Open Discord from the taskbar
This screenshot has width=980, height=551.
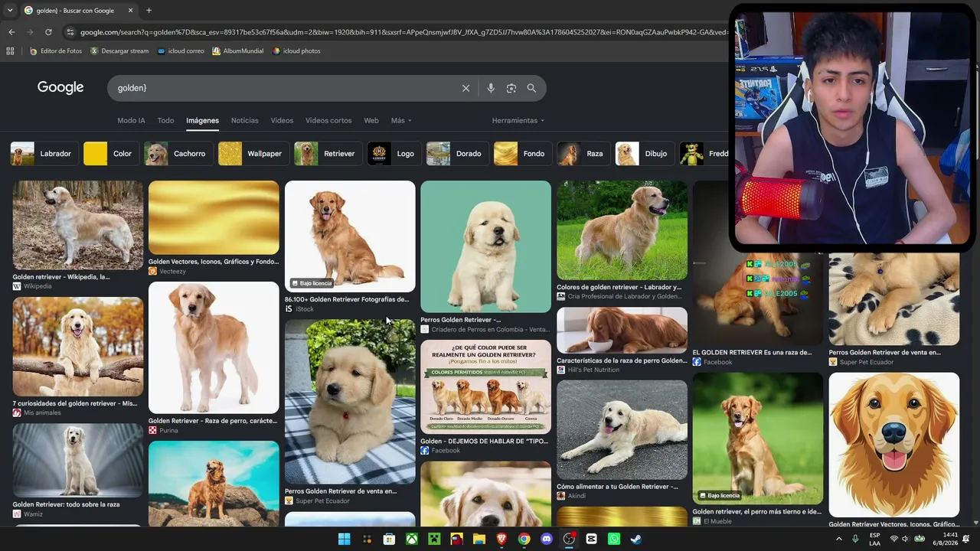click(547, 539)
